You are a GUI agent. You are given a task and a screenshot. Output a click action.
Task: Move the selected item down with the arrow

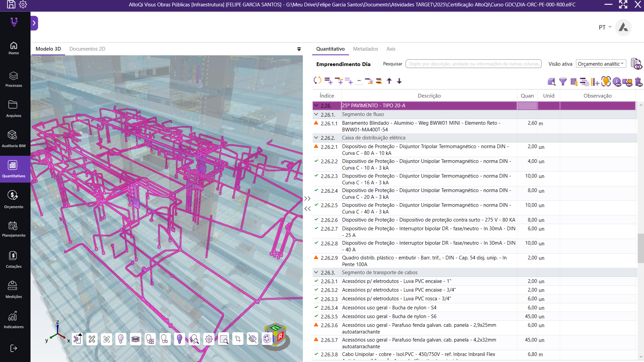click(x=399, y=81)
